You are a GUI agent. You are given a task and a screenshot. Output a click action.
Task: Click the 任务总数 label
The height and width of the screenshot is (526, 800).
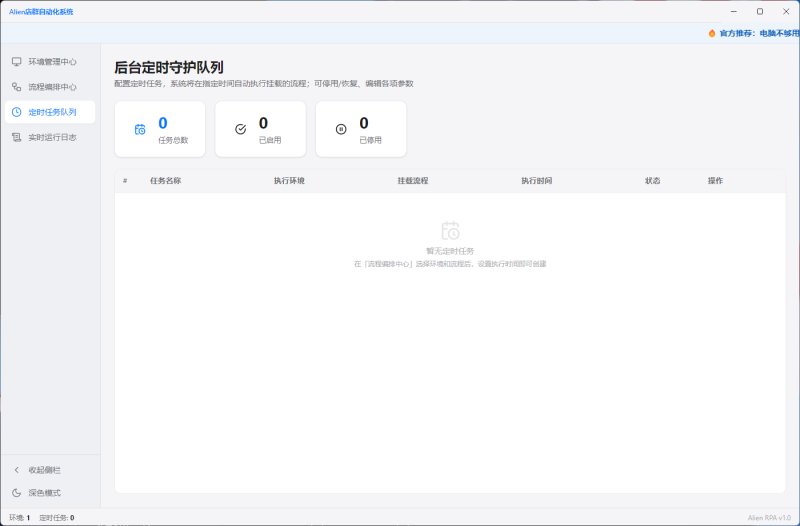(173, 140)
